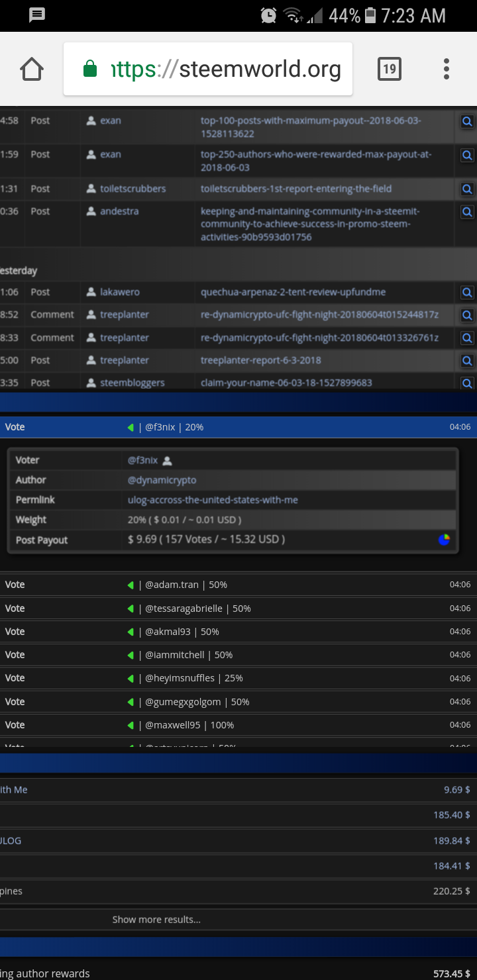
Task: Open quechua-arpenaz-2-tent-review-upfundme link
Action: (293, 292)
